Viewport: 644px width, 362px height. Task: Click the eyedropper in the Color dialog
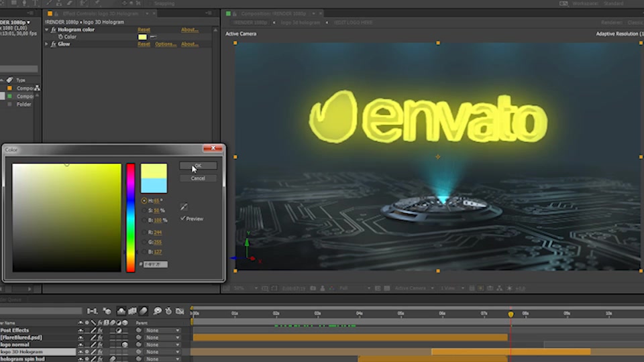click(x=184, y=207)
